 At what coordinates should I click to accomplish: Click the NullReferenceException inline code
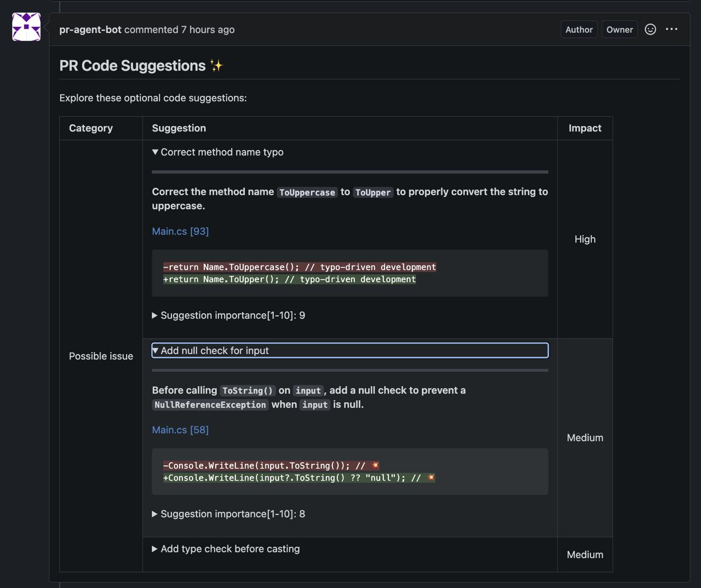click(x=210, y=405)
